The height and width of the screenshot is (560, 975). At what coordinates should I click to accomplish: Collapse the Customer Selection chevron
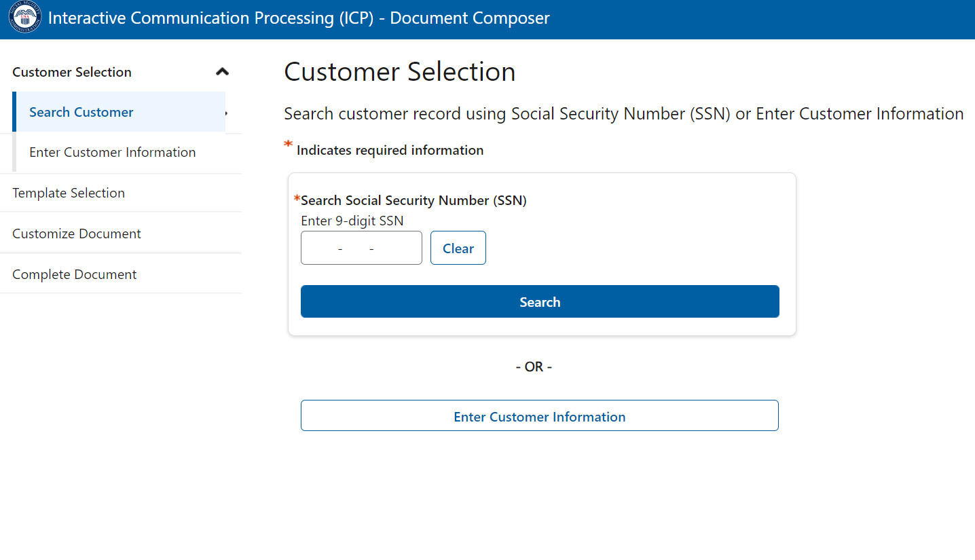coord(222,72)
